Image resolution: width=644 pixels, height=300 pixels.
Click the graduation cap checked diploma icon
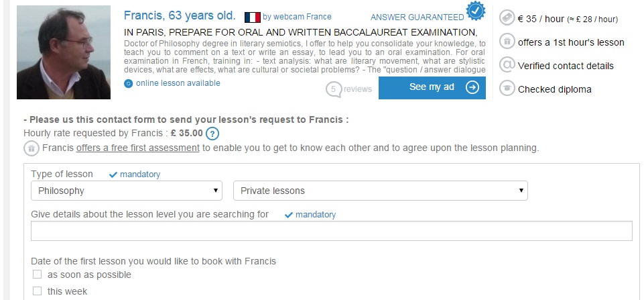pyautogui.click(x=507, y=89)
